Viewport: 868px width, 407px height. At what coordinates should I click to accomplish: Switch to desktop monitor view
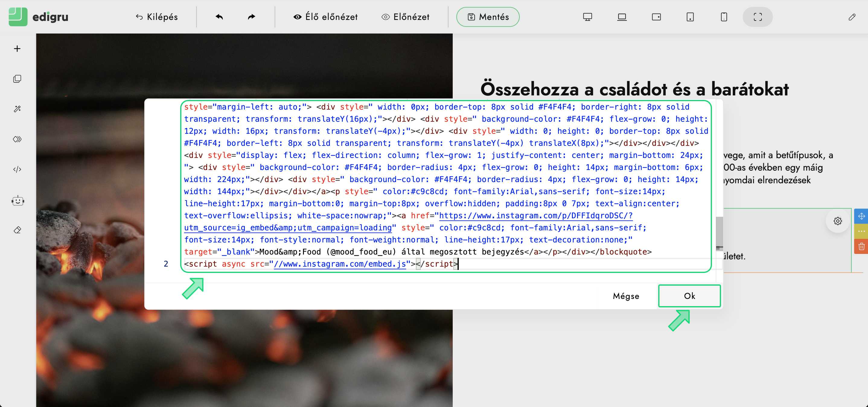587,17
